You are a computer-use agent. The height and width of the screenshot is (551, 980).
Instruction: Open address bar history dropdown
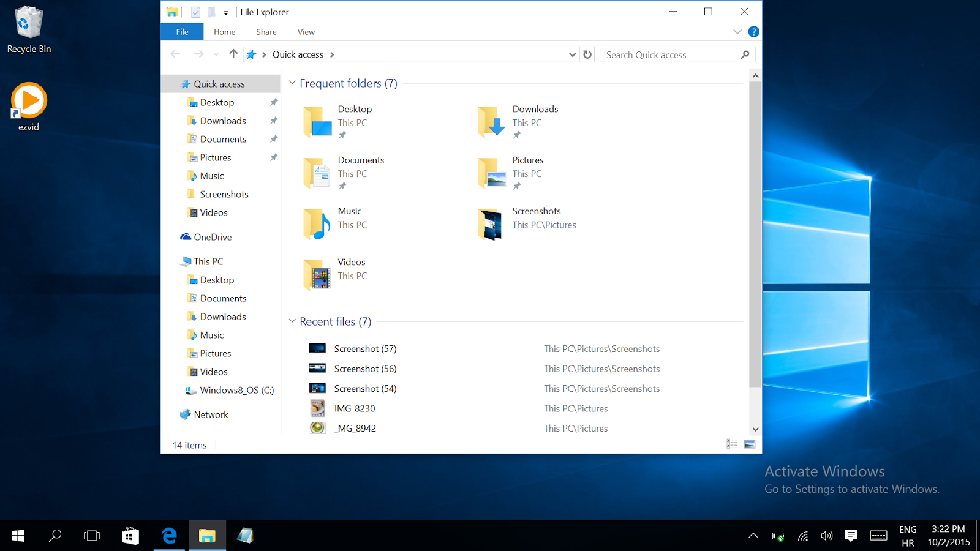click(573, 54)
